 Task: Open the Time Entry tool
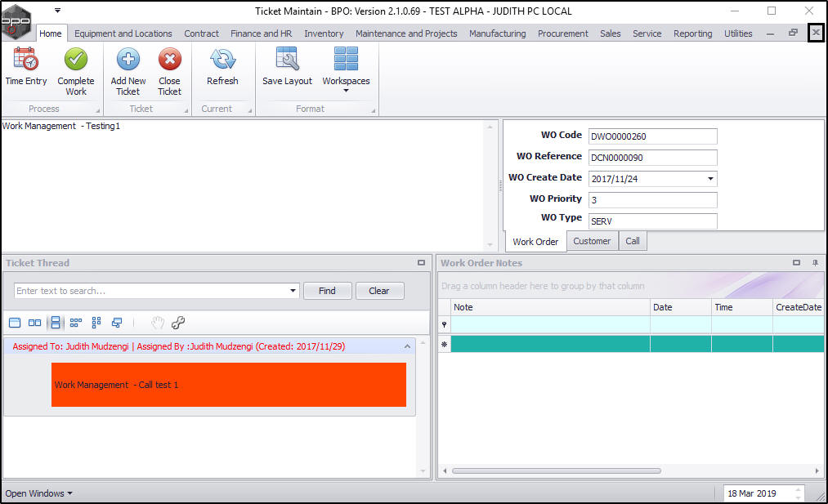click(26, 66)
